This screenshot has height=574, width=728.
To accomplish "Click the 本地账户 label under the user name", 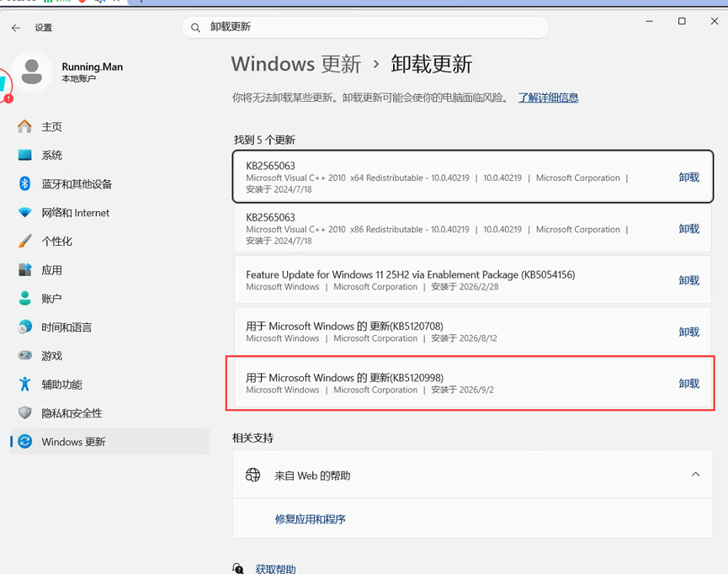I will pos(79,78).
